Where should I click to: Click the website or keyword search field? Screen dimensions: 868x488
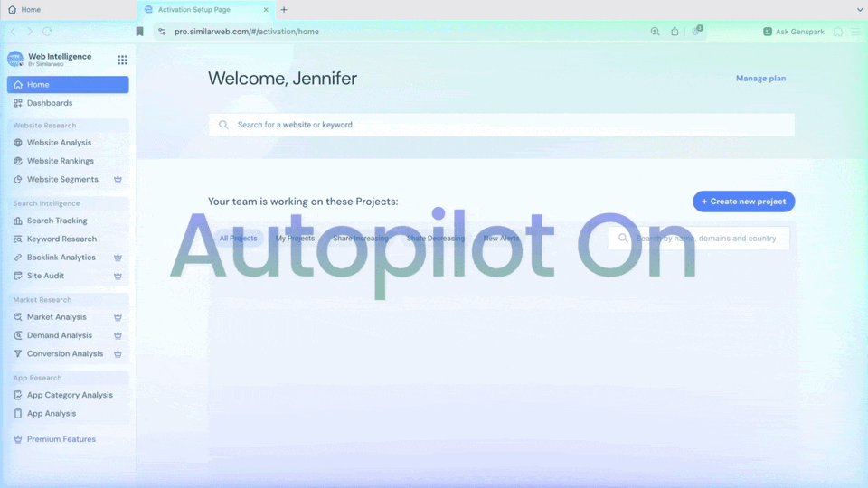point(502,125)
